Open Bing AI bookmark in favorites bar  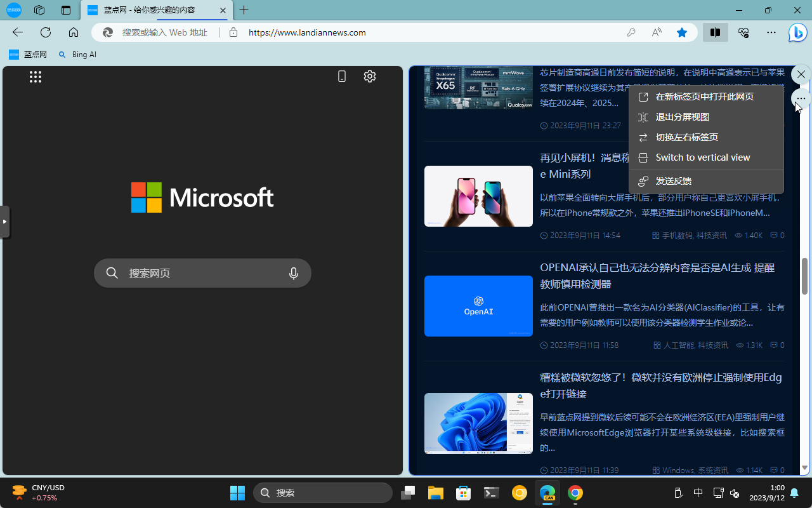coord(77,55)
